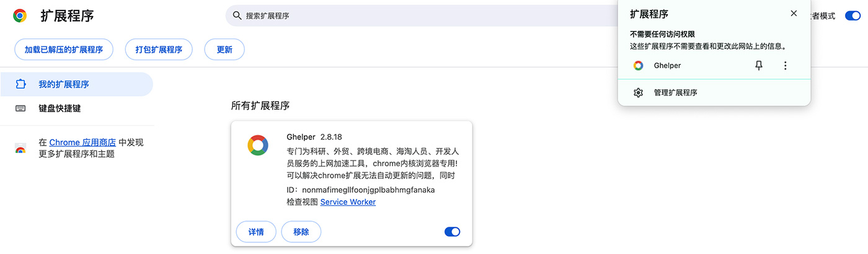Click the search magnifier icon
The width and height of the screenshot is (868, 254).
point(237,15)
